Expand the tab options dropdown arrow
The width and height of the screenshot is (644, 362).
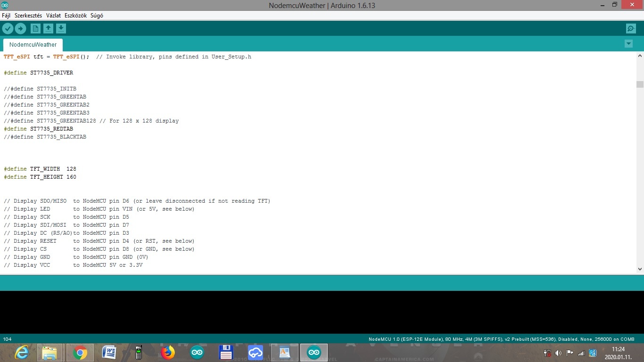pos(628,44)
